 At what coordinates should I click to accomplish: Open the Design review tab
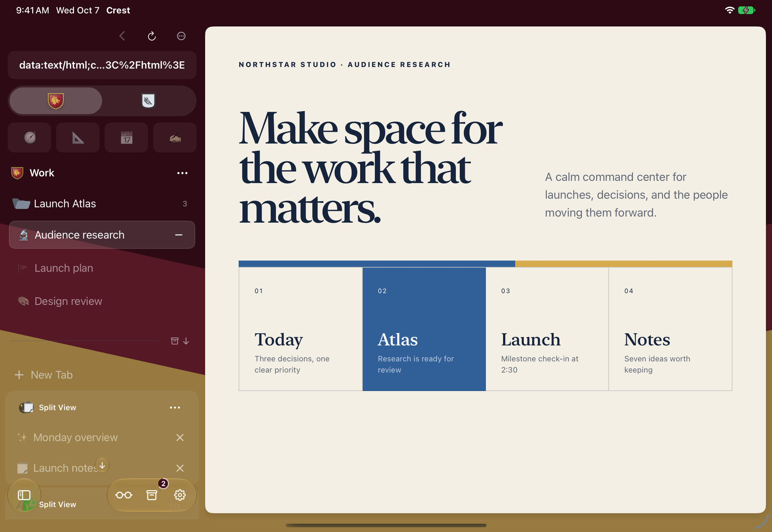(x=102, y=301)
